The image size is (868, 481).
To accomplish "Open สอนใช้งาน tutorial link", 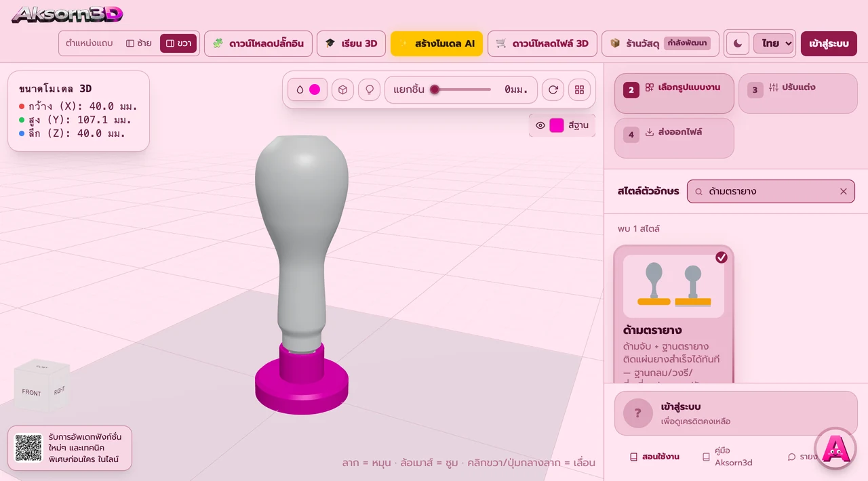I will (654, 457).
